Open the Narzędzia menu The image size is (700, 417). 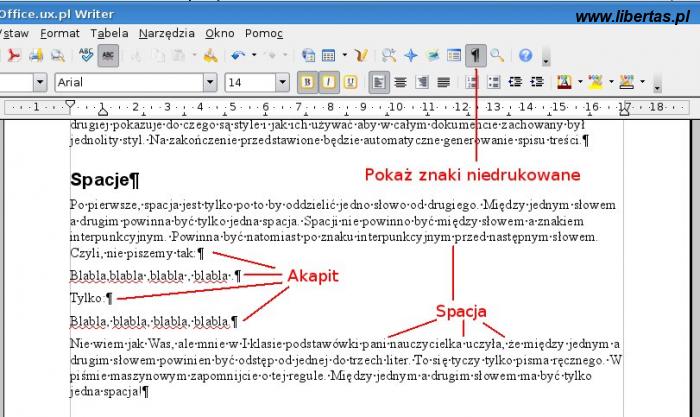pos(167,33)
